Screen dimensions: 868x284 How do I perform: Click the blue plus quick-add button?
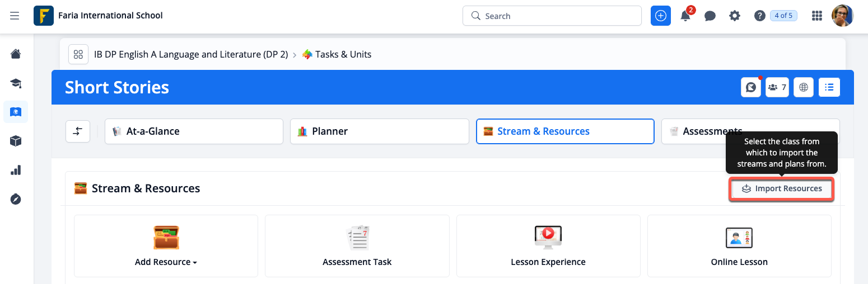point(661,16)
